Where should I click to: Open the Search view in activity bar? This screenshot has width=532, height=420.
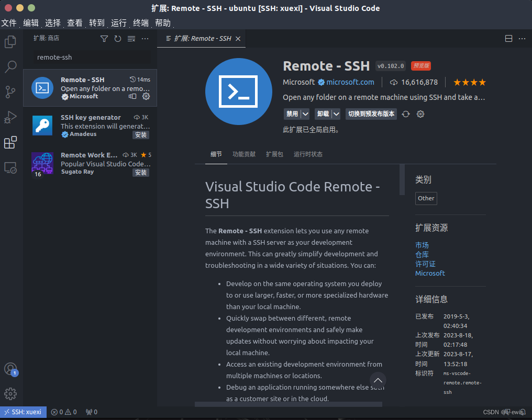pyautogui.click(x=10, y=67)
